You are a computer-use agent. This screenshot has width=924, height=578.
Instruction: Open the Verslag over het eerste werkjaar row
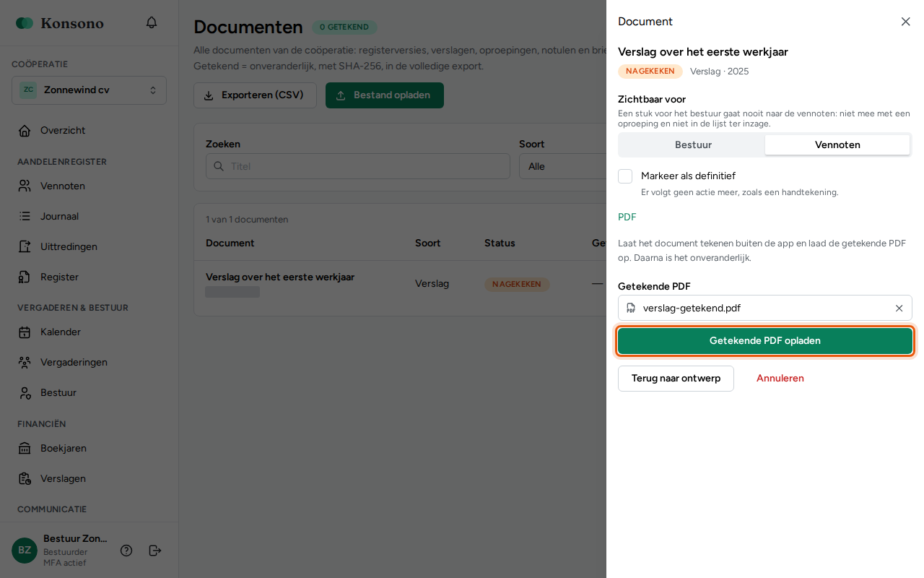[x=400, y=285]
